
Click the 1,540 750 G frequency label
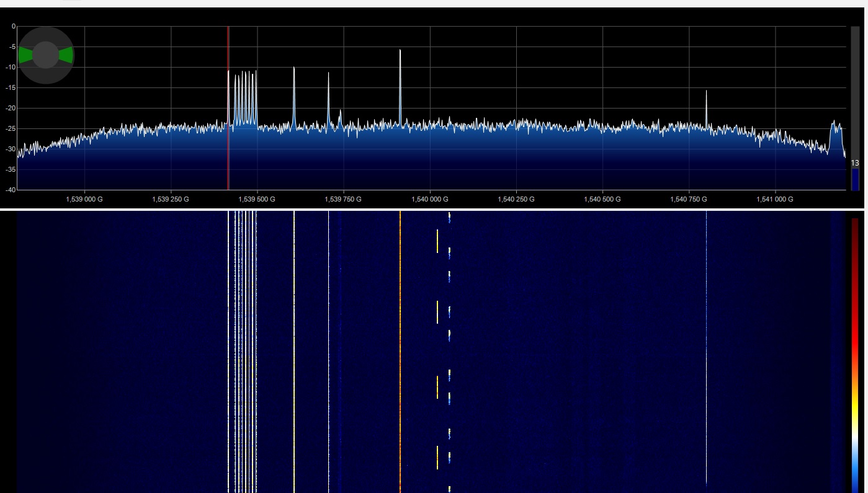pos(689,199)
